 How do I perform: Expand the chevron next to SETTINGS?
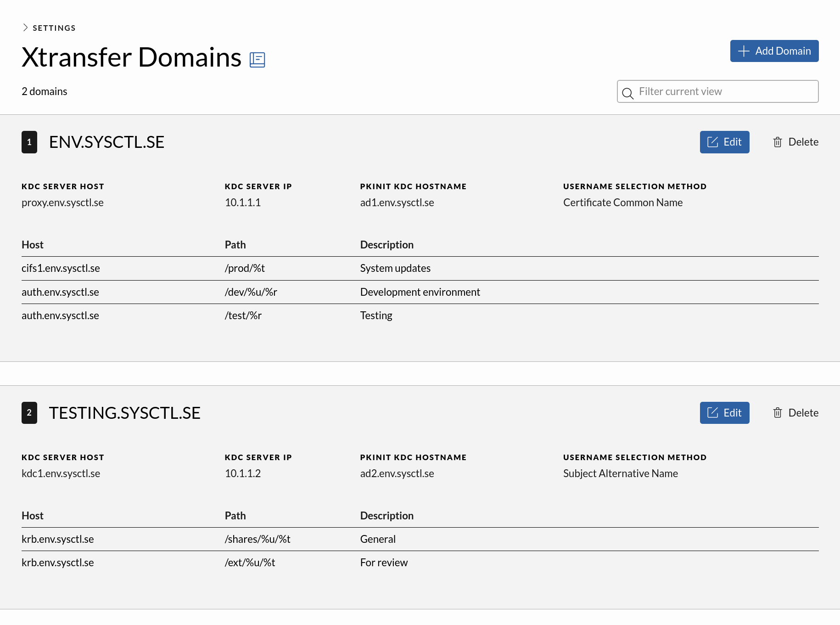(x=25, y=28)
